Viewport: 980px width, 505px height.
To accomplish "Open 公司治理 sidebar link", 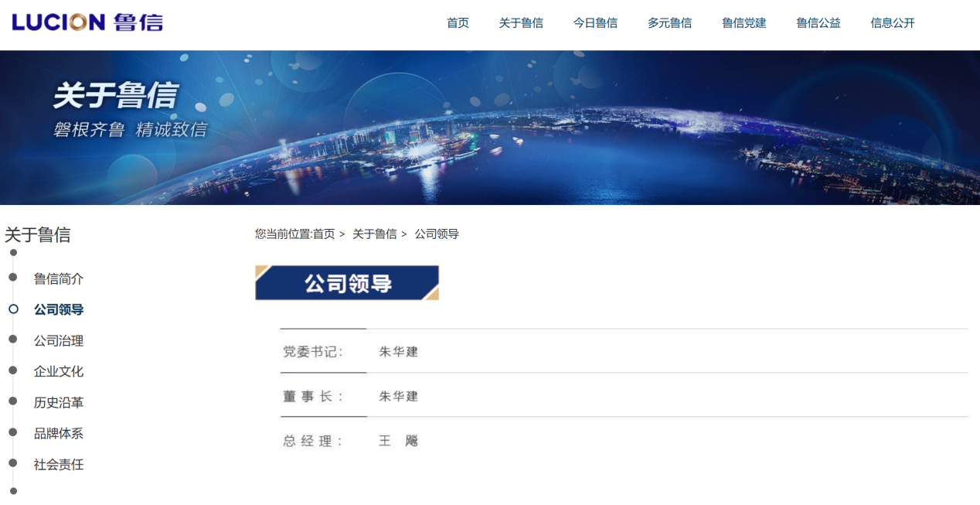I will coord(59,340).
